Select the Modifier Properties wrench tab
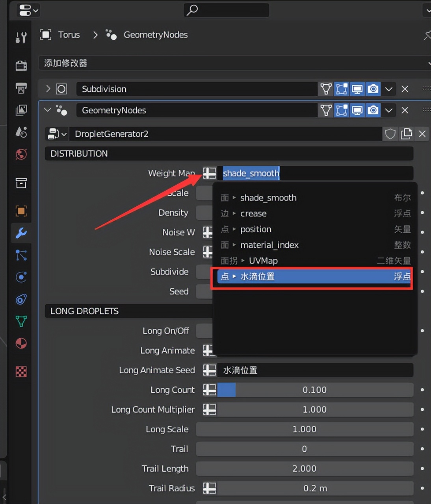Image resolution: width=431 pixels, height=504 pixels. click(20, 233)
